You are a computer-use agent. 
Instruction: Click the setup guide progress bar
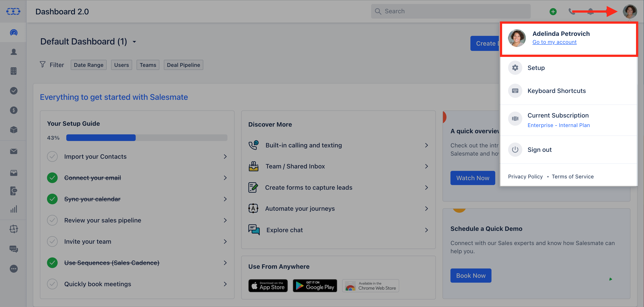147,138
